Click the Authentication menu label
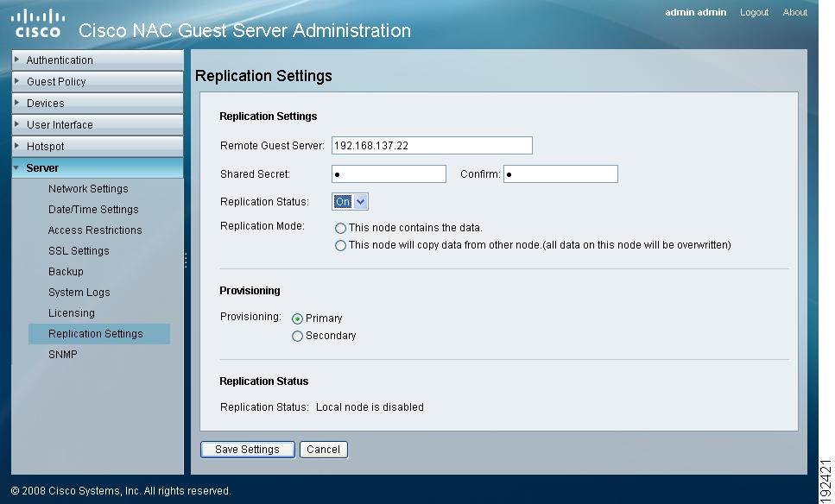835x504 pixels. tap(60, 60)
